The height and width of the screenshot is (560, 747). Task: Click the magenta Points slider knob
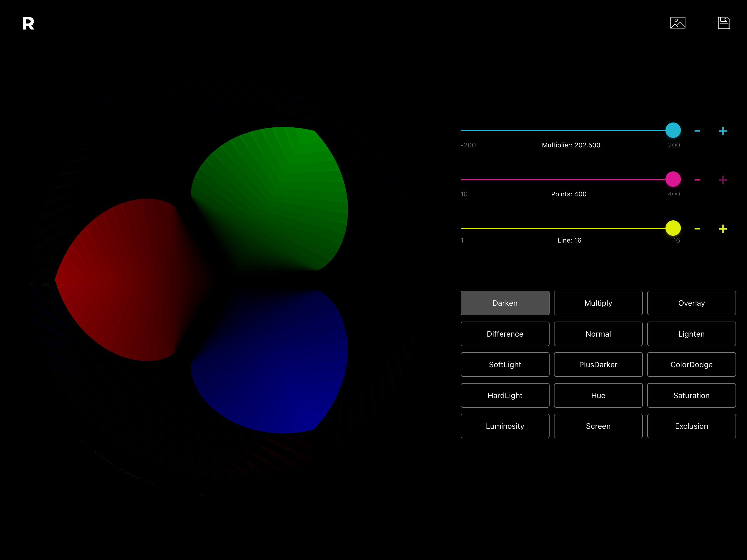coord(673,179)
